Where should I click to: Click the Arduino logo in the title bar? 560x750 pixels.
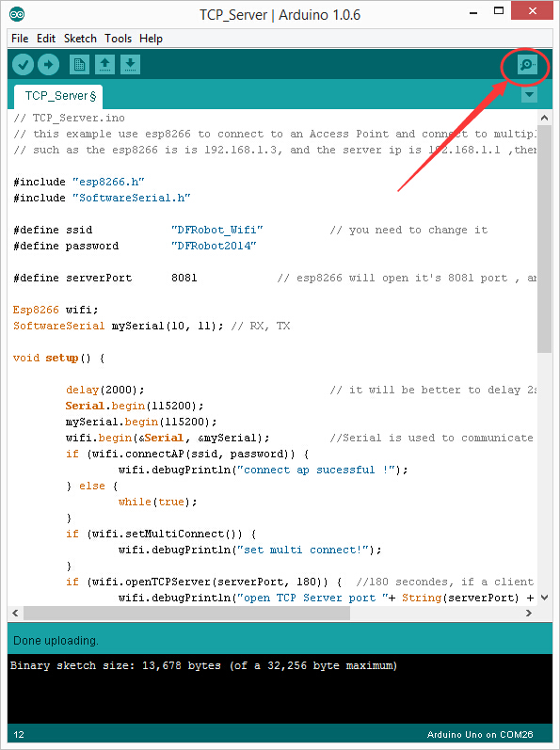(17, 15)
